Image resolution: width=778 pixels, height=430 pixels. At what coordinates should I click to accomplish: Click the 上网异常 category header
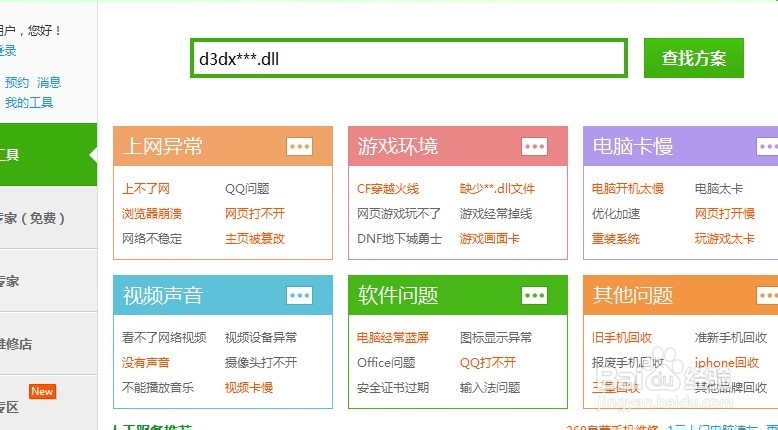pyautogui.click(x=223, y=146)
